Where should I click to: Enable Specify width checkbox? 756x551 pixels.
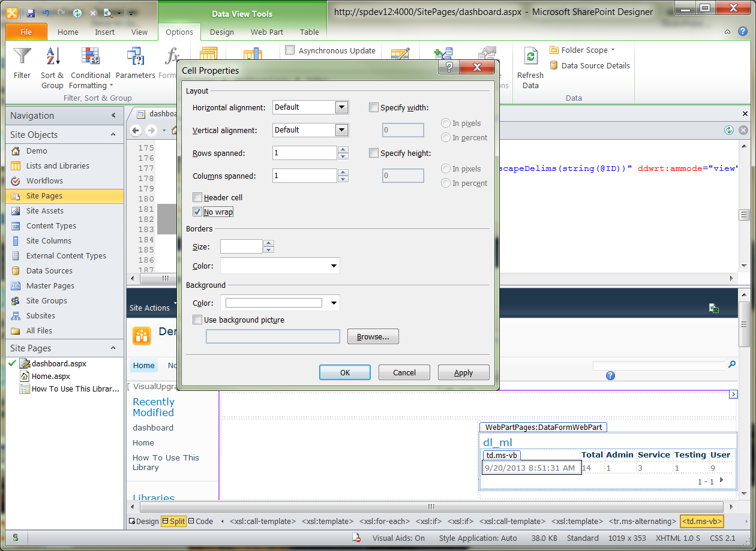tap(374, 108)
